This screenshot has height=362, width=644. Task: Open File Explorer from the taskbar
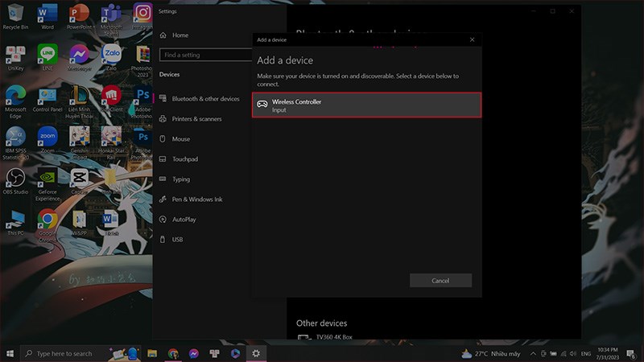pyautogui.click(x=151, y=353)
